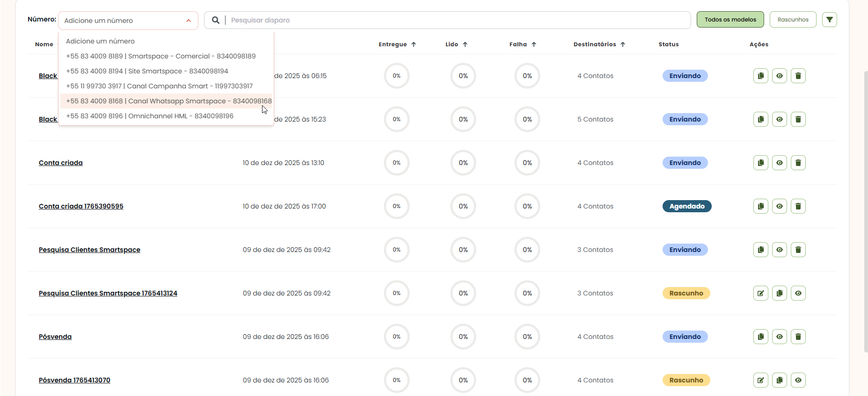
Task: Click the page vertical scrollbar
Action: point(865,210)
